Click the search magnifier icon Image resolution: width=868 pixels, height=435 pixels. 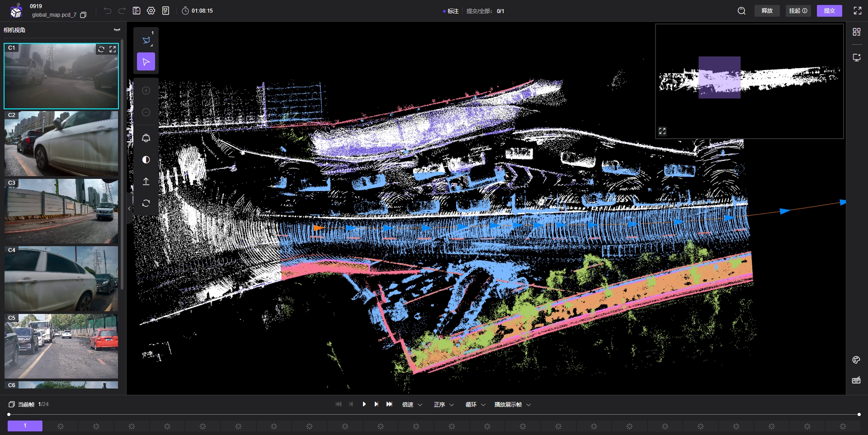click(x=741, y=11)
